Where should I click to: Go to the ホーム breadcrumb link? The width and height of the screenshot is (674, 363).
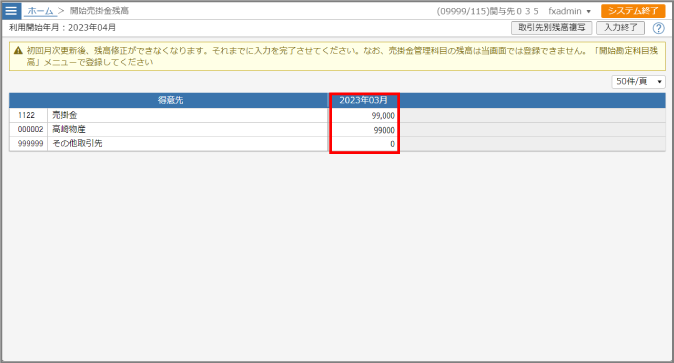tap(40, 11)
